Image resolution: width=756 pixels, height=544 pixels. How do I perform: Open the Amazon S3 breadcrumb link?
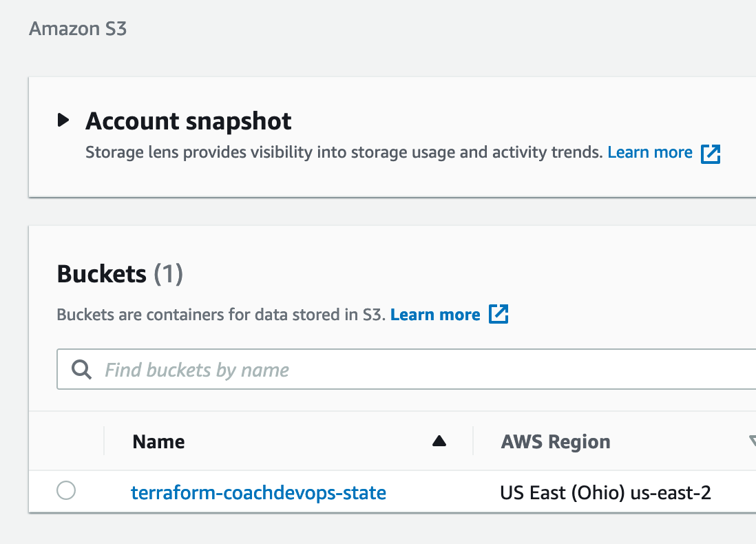77,29
